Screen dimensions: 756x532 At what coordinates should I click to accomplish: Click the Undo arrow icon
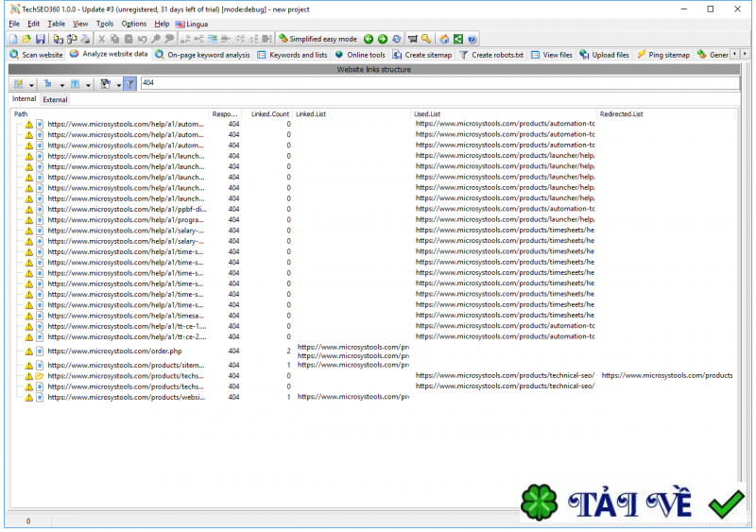pos(142,39)
